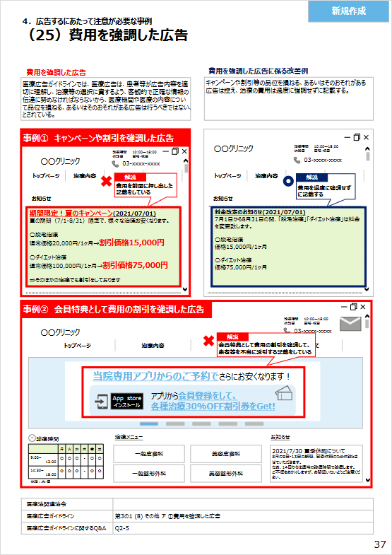
Task: Select the first active carousel indicator
Action: [x=149, y=423]
